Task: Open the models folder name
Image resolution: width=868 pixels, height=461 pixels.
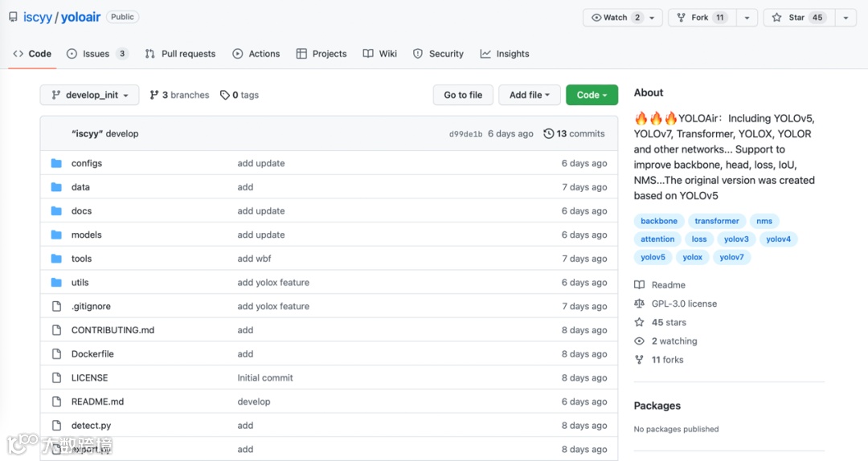Action: click(86, 235)
